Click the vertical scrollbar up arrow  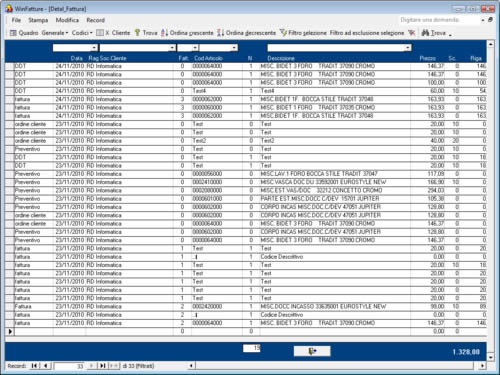[x=490, y=44]
